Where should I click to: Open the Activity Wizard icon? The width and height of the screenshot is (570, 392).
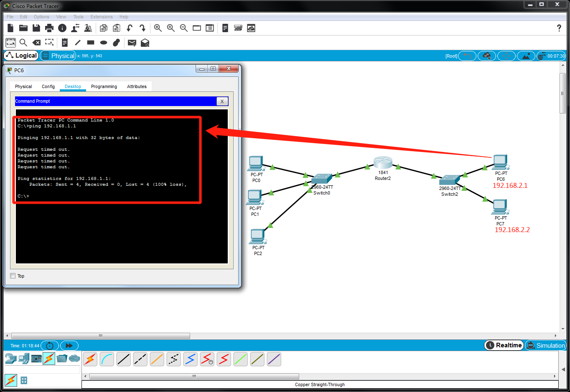(x=75, y=28)
